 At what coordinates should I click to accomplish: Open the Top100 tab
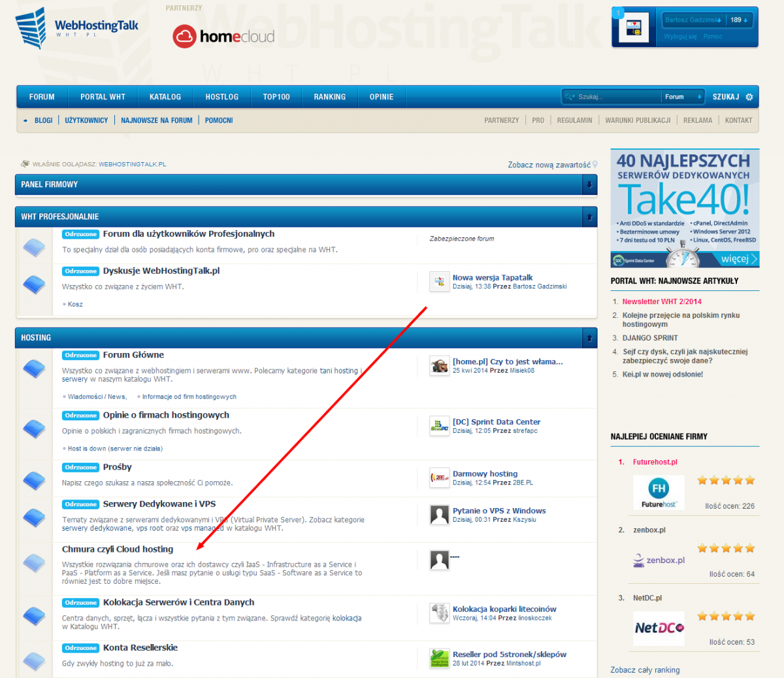[x=276, y=97]
